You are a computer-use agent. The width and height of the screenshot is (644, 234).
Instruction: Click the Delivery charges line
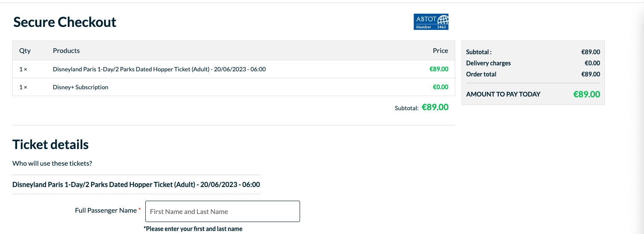pos(533,63)
